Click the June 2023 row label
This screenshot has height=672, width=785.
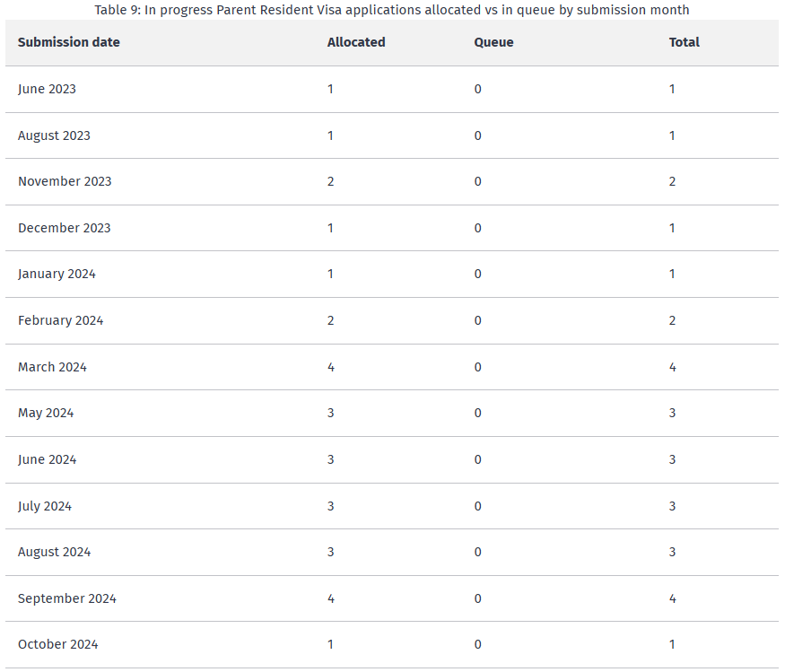pos(47,89)
